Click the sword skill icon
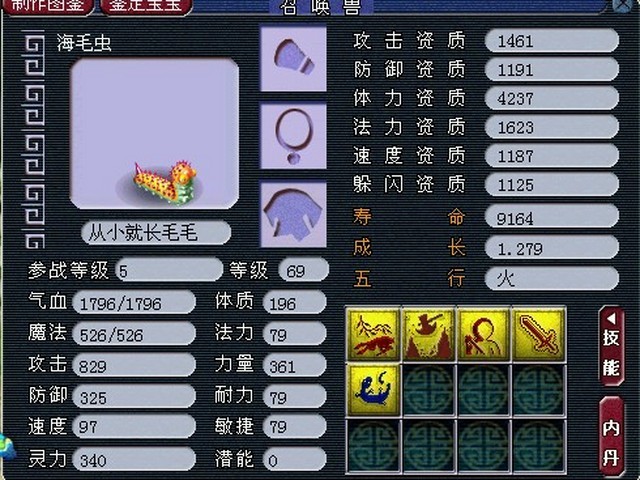This screenshot has width=640, height=480. [539, 335]
